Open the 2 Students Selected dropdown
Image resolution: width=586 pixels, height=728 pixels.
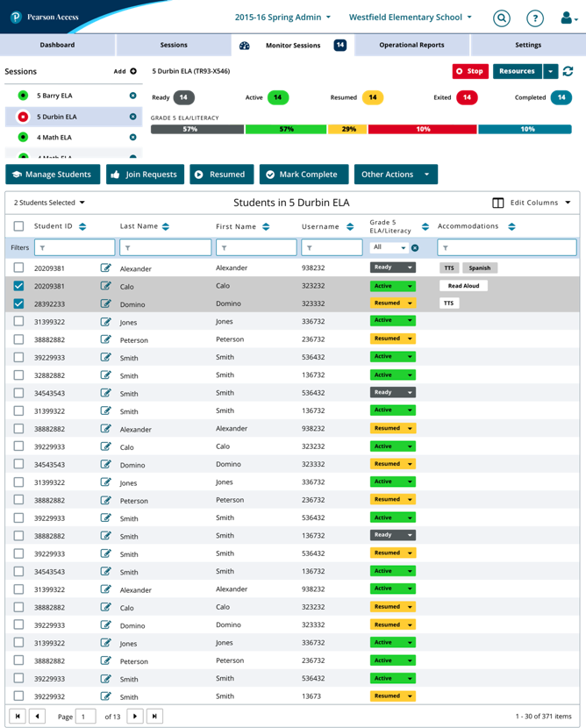(x=49, y=203)
